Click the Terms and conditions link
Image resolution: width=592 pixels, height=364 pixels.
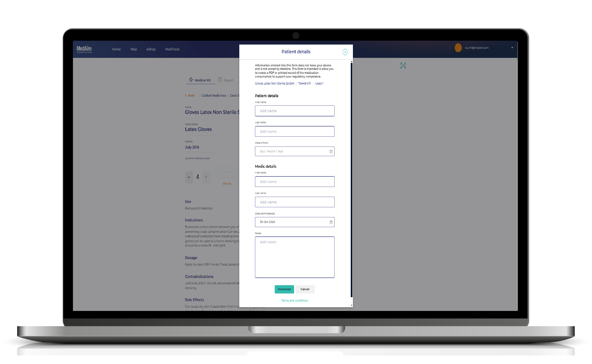(x=295, y=301)
